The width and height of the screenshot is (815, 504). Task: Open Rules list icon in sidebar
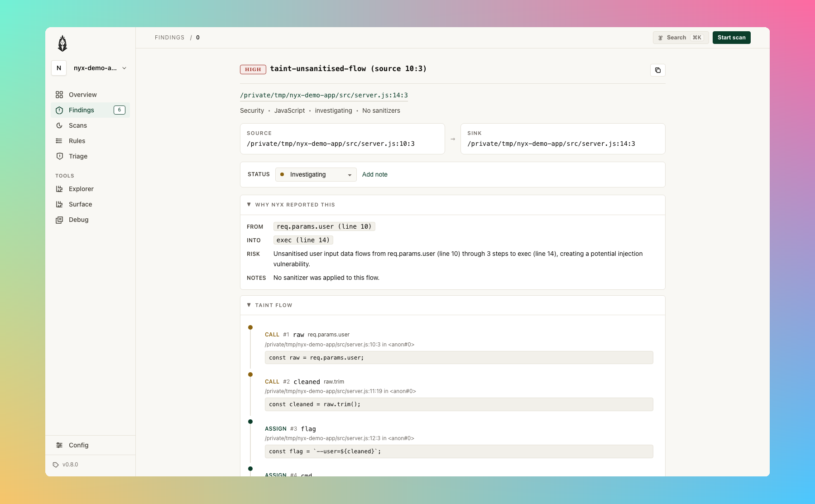(x=59, y=141)
